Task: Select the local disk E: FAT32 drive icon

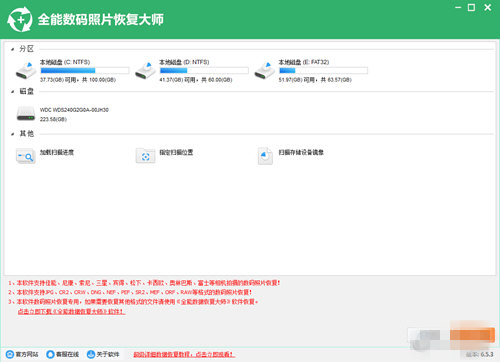Action: [x=265, y=70]
